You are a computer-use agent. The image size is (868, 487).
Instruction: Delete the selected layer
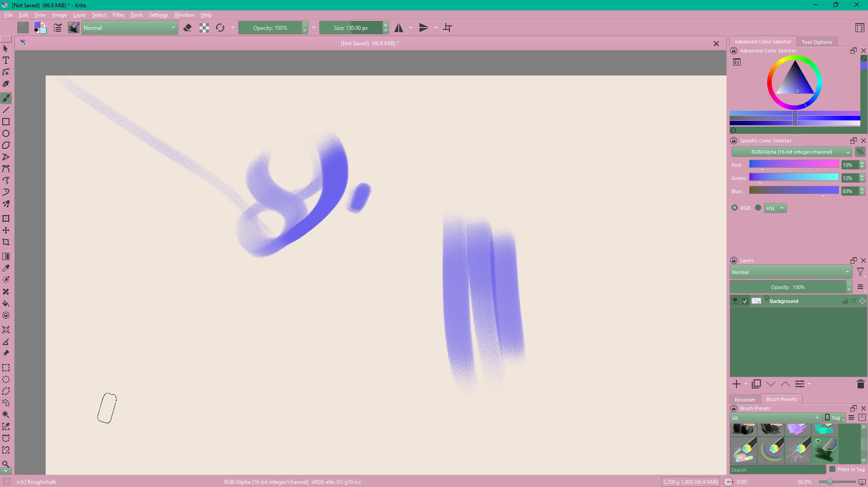coord(860,384)
